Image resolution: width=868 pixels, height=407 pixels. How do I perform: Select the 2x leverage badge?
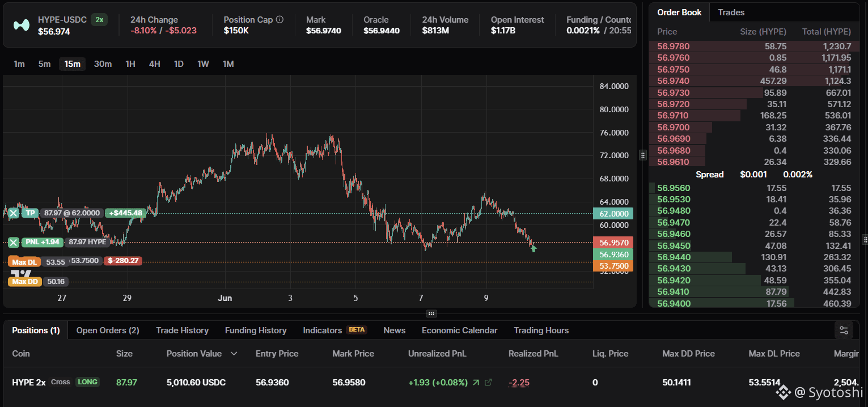pos(99,19)
